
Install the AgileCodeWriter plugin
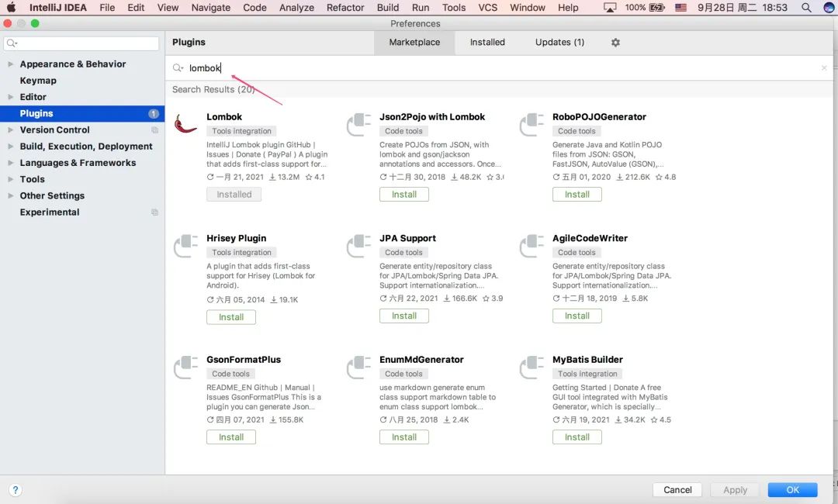(x=577, y=316)
